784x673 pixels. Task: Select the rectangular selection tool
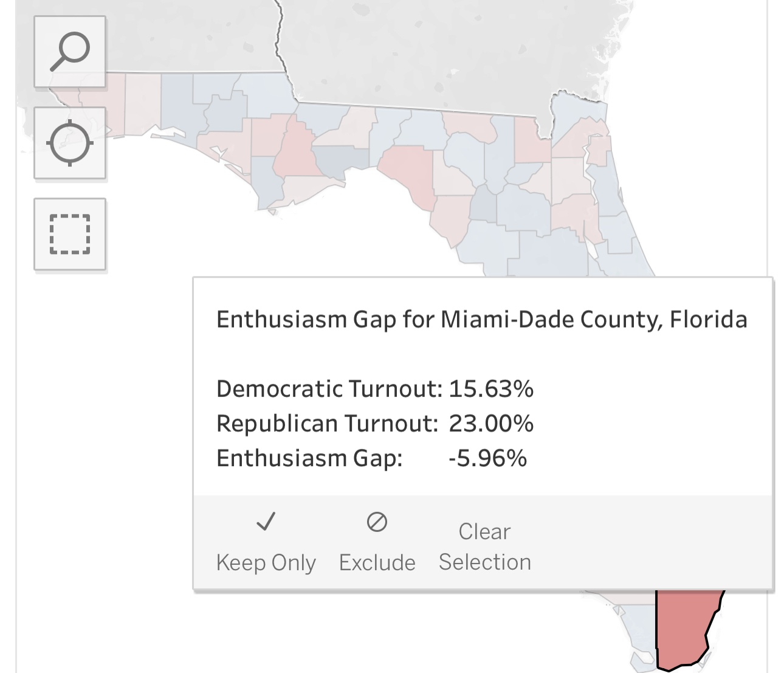[x=70, y=234]
